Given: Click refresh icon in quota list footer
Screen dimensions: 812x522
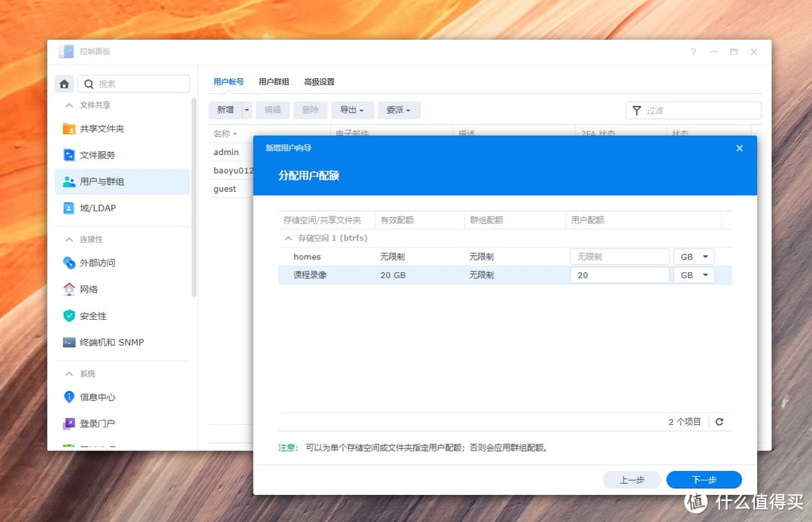Looking at the screenshot, I should tap(719, 422).
